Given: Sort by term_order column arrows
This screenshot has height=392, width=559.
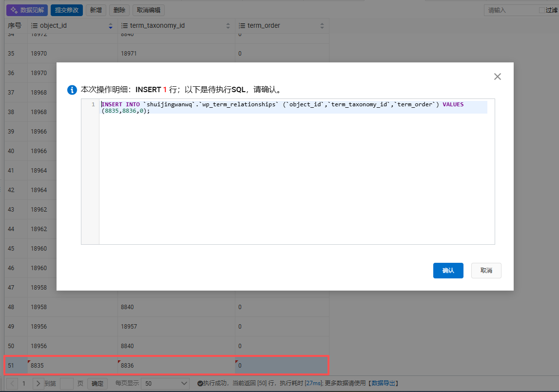Looking at the screenshot, I should click(322, 26).
